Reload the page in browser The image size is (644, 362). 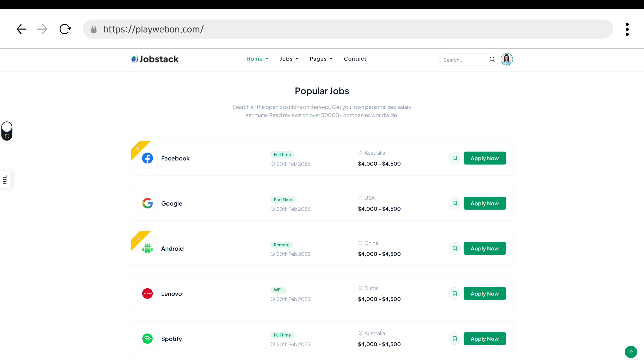(x=65, y=29)
